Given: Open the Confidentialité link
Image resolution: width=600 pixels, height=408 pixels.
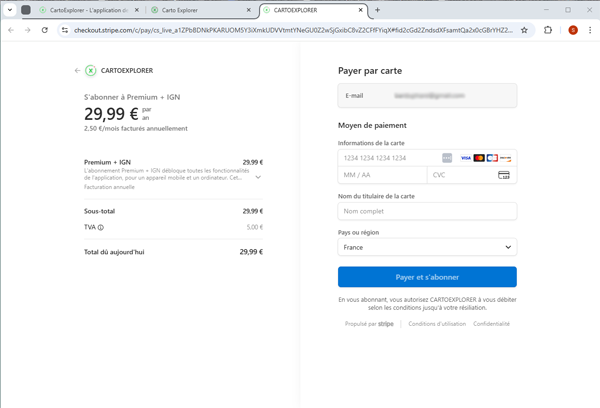Looking at the screenshot, I should click(x=491, y=324).
